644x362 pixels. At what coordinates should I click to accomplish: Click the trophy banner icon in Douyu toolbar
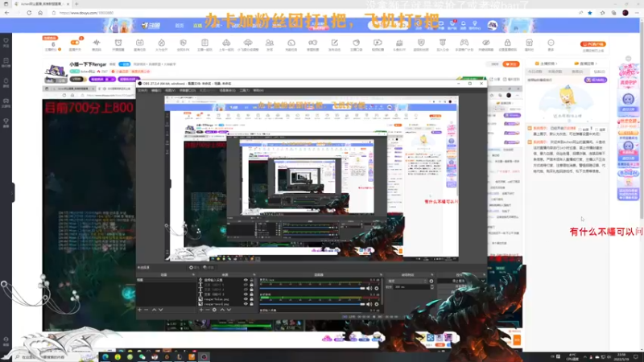442,43
